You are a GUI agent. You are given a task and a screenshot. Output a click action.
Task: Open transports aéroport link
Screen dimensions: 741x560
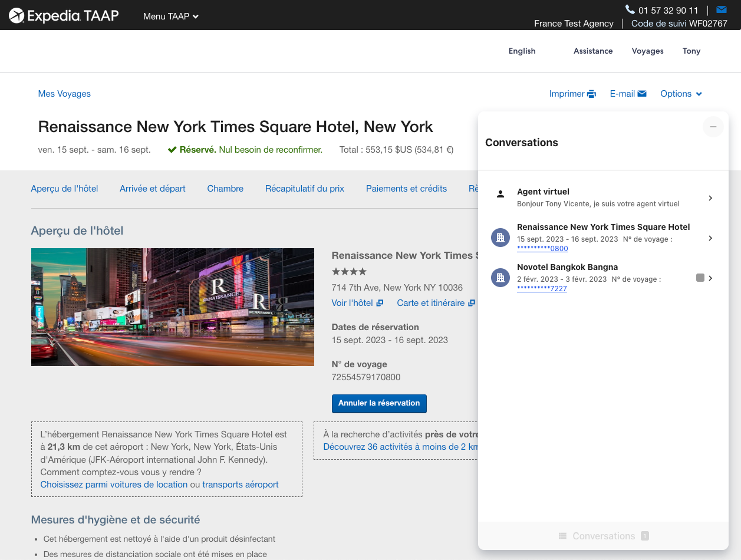coord(241,485)
